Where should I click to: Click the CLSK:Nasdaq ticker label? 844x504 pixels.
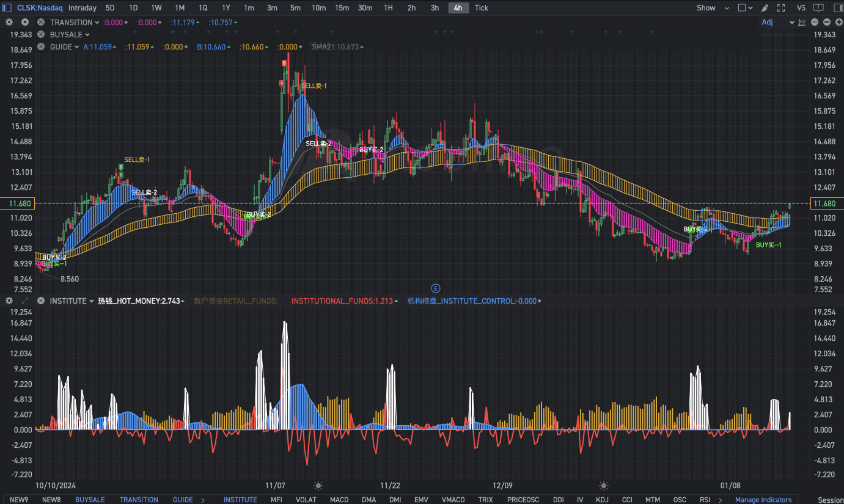(x=40, y=8)
